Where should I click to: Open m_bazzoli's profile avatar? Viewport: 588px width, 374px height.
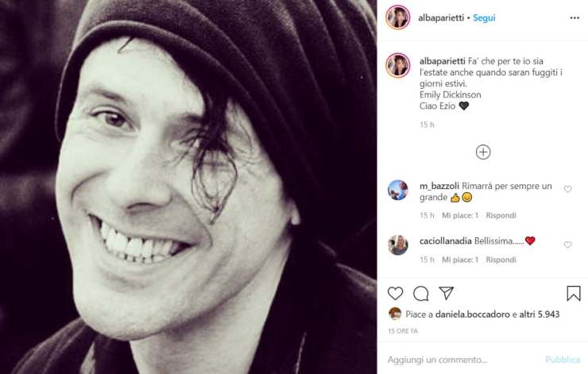tap(398, 191)
